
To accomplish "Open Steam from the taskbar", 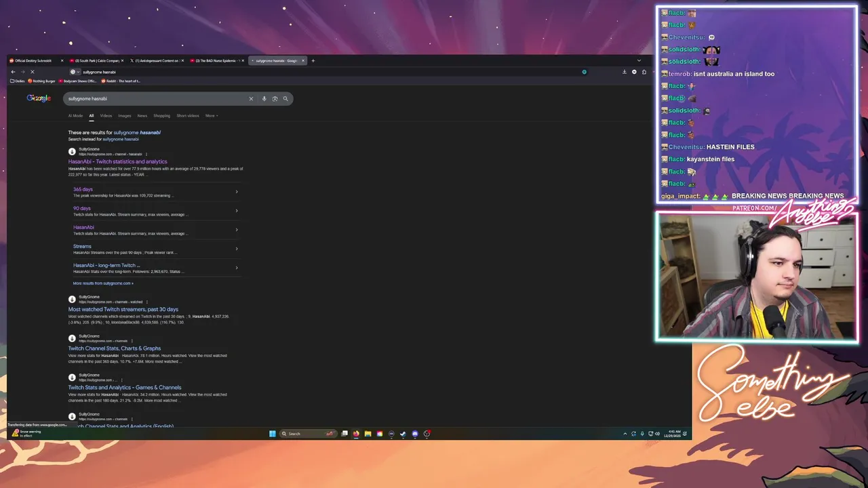I will (x=403, y=434).
